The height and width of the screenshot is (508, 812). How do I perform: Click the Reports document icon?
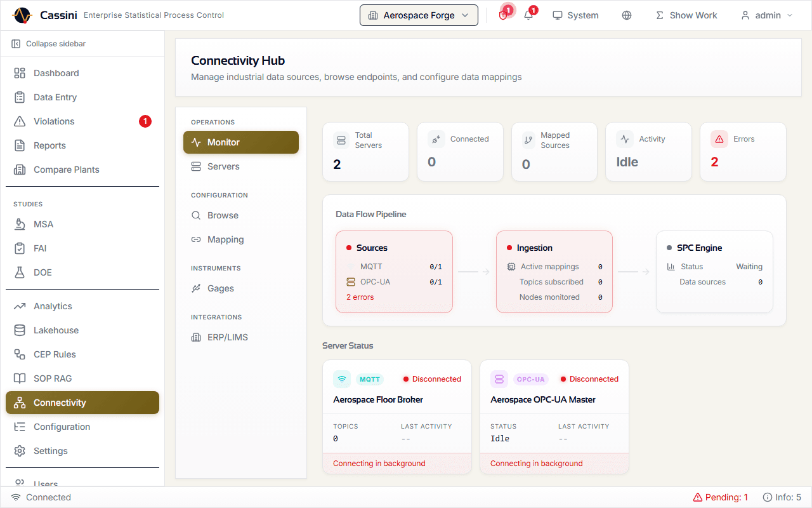(x=20, y=145)
